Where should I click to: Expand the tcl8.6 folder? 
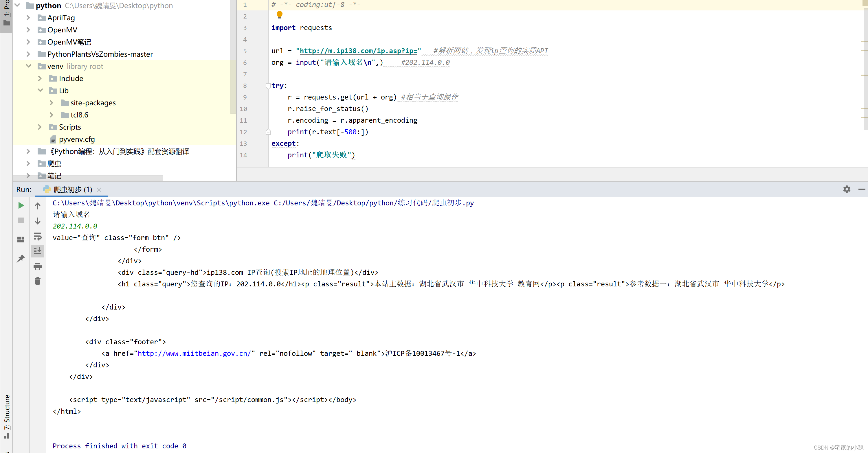51,115
